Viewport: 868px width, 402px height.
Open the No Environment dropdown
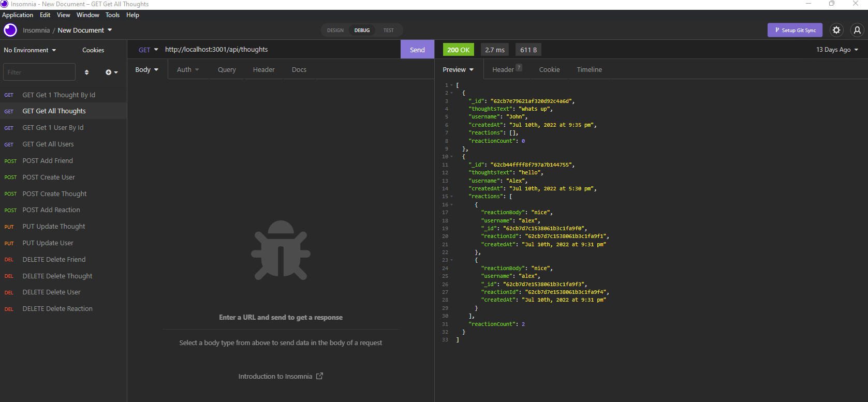(x=30, y=50)
